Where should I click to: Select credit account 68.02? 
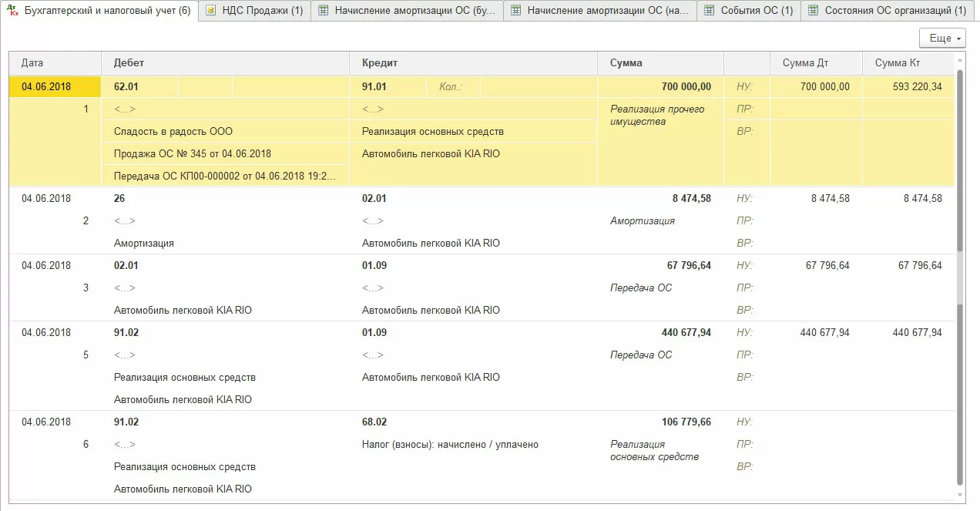click(374, 422)
